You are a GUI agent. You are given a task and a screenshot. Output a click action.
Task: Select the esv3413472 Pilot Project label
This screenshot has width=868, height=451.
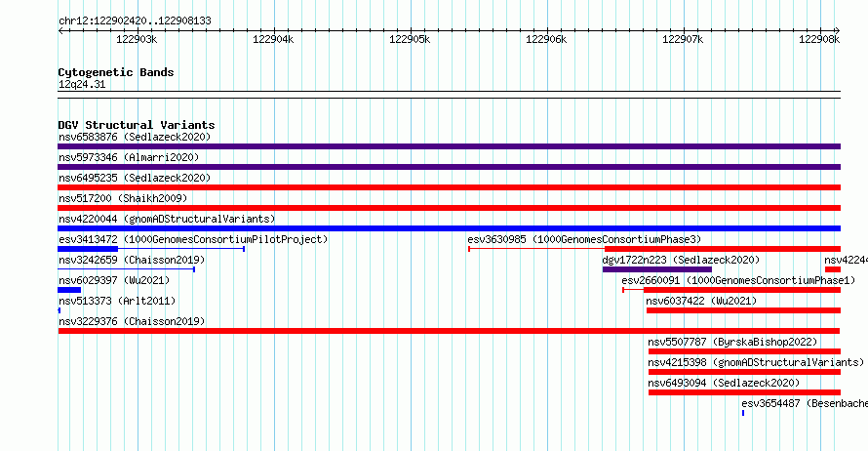click(x=193, y=239)
